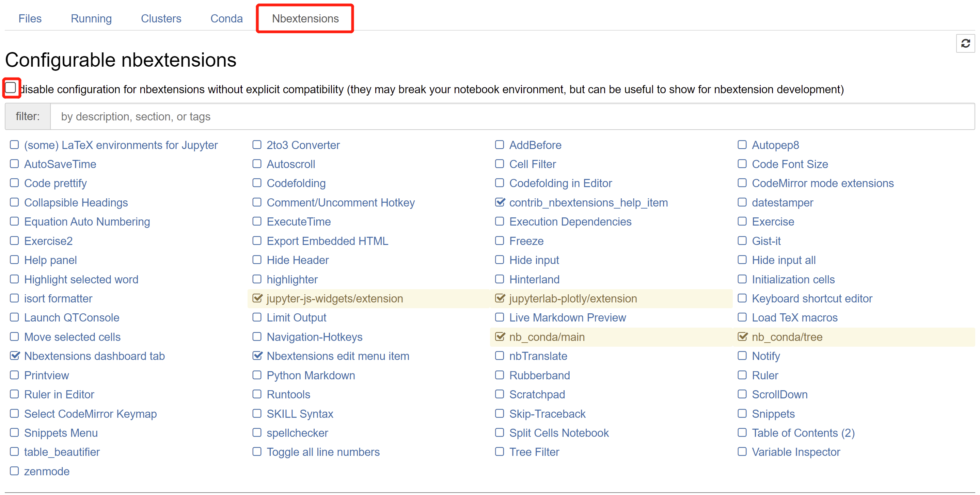Viewport: 980px width, 495px height.
Task: Check the disable configuration compatibility checkbox
Action: point(11,88)
